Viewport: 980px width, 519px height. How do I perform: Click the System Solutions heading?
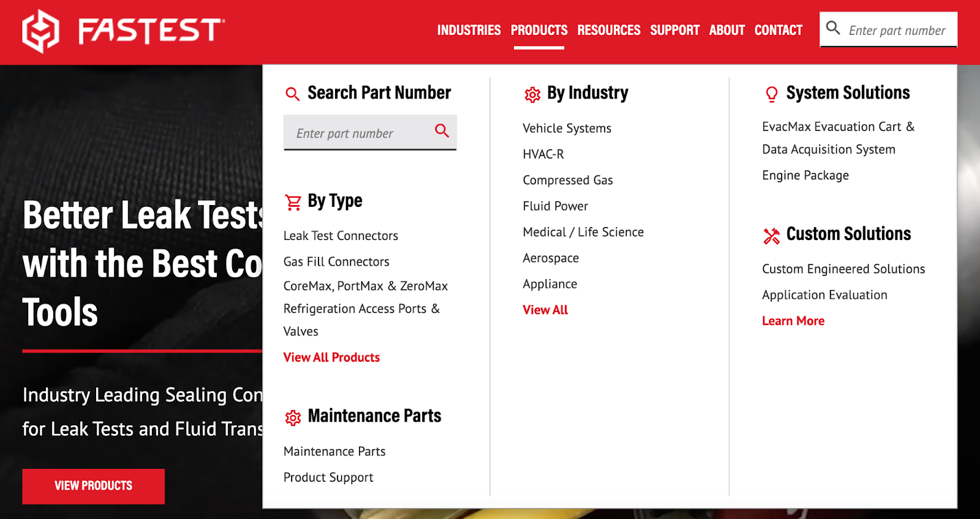click(x=848, y=93)
